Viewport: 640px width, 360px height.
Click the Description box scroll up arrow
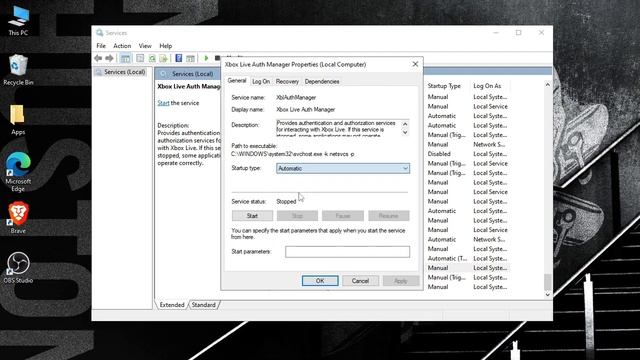[405, 124]
